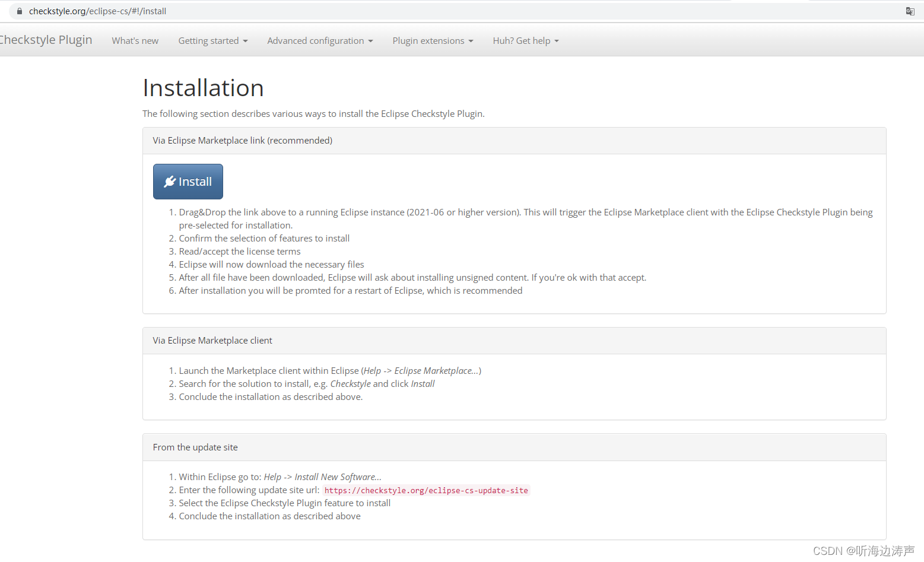
Task: Click the 'Help -> Eclipse Marketplace...' italic text
Action: 421,371
